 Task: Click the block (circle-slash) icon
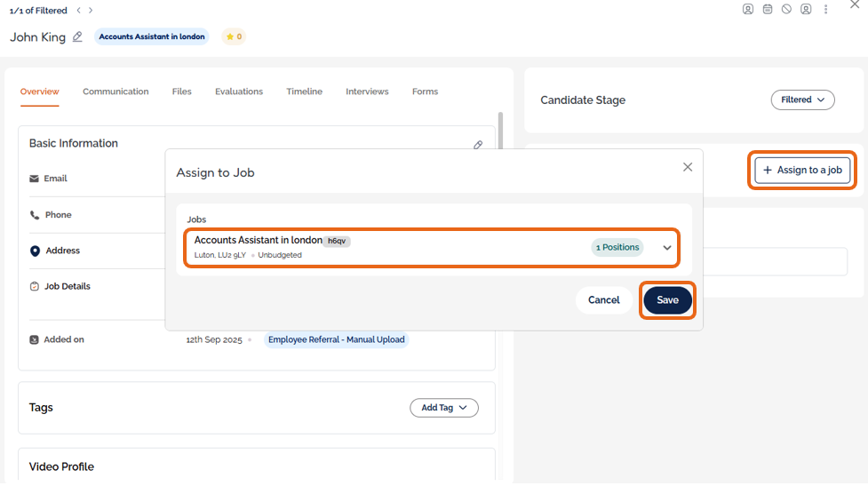[786, 10]
